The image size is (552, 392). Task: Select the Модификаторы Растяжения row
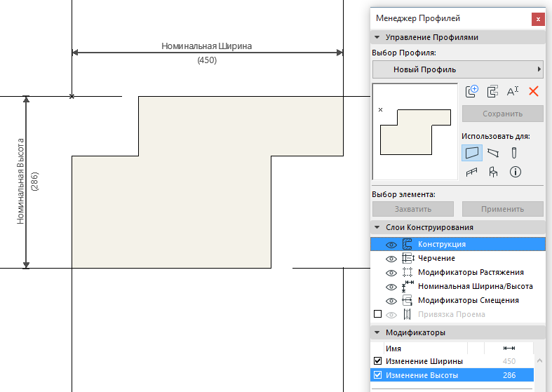[x=457, y=272]
